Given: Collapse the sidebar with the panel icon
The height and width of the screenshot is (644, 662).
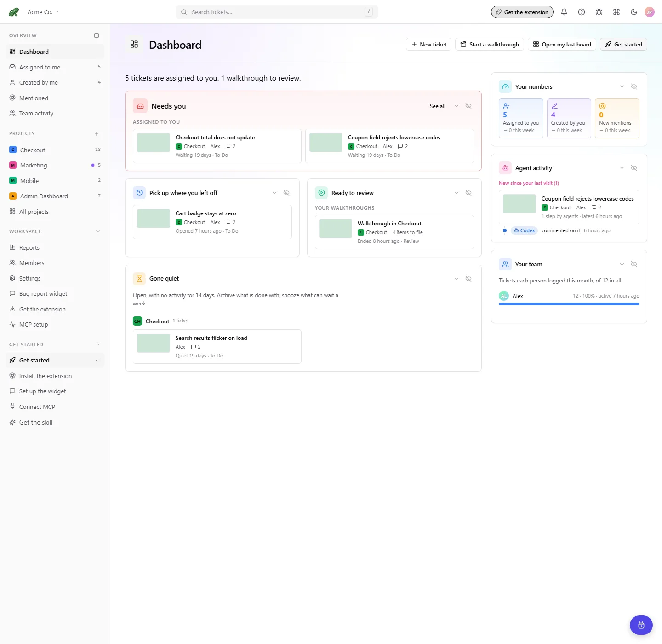Looking at the screenshot, I should click(x=97, y=35).
